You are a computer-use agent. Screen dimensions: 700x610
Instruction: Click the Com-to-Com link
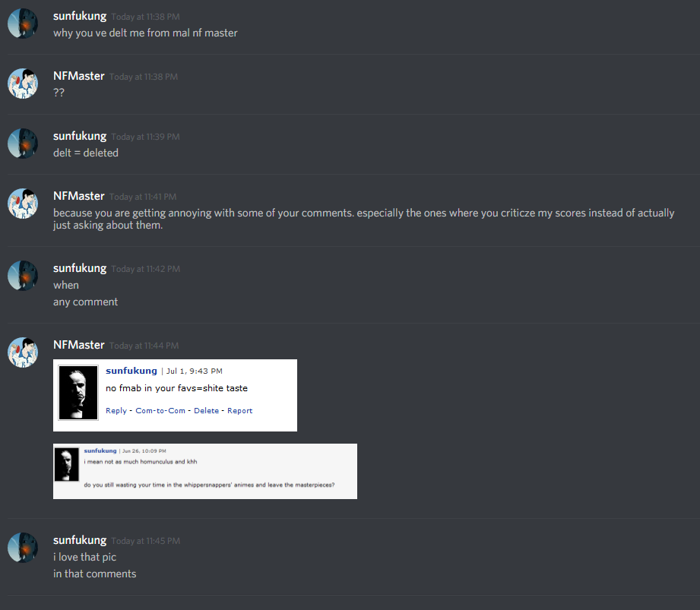160,410
